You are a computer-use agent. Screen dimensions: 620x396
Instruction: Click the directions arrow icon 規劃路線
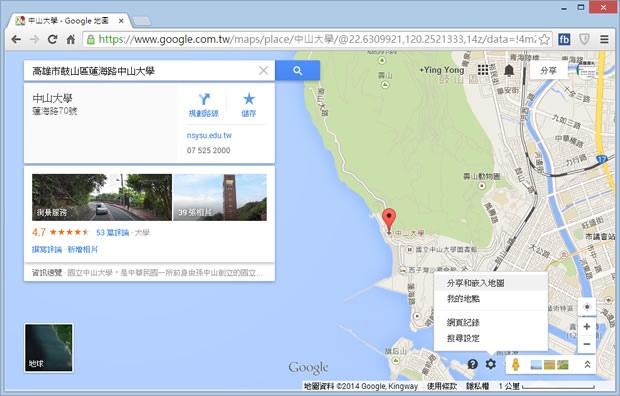click(204, 105)
